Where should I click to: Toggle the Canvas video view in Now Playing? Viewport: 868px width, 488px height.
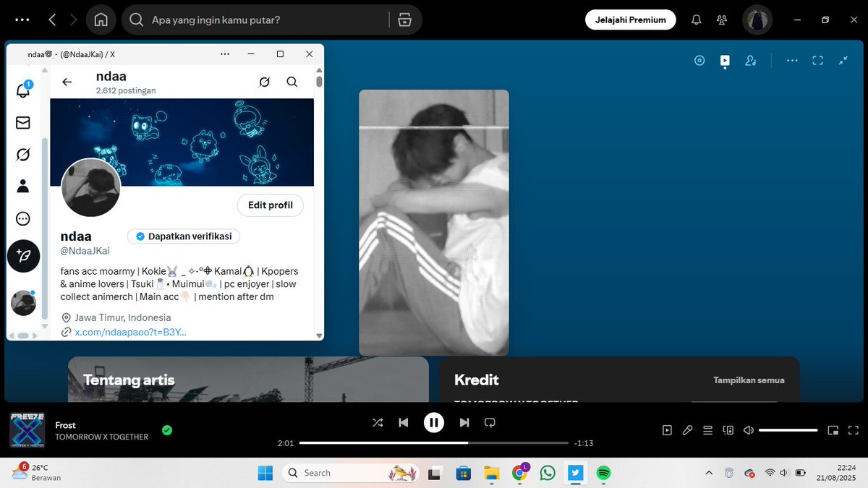point(725,61)
